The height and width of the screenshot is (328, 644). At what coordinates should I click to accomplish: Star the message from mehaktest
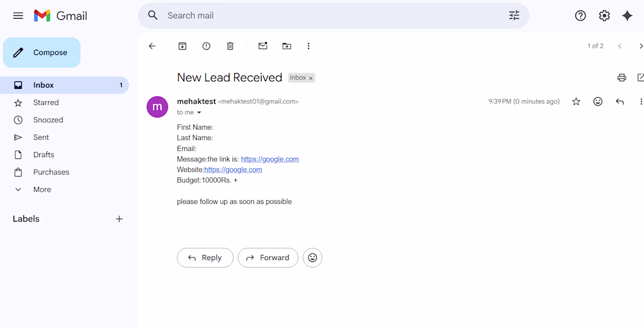click(576, 102)
